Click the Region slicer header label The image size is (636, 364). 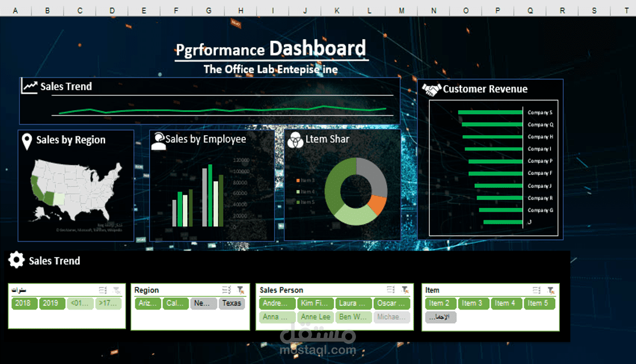[147, 290]
